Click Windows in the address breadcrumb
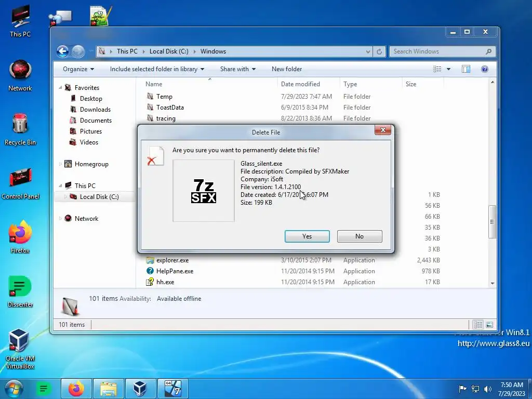Image resolution: width=532 pixels, height=399 pixels. click(x=213, y=51)
